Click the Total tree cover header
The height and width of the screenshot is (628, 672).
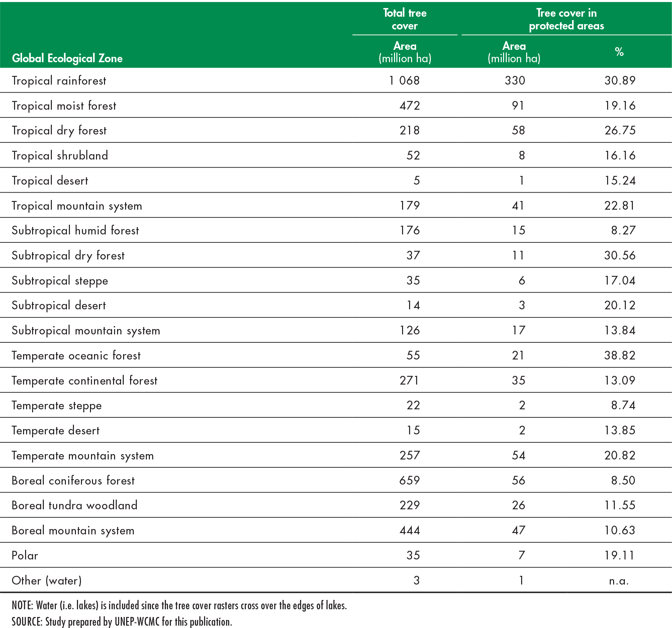point(405,19)
